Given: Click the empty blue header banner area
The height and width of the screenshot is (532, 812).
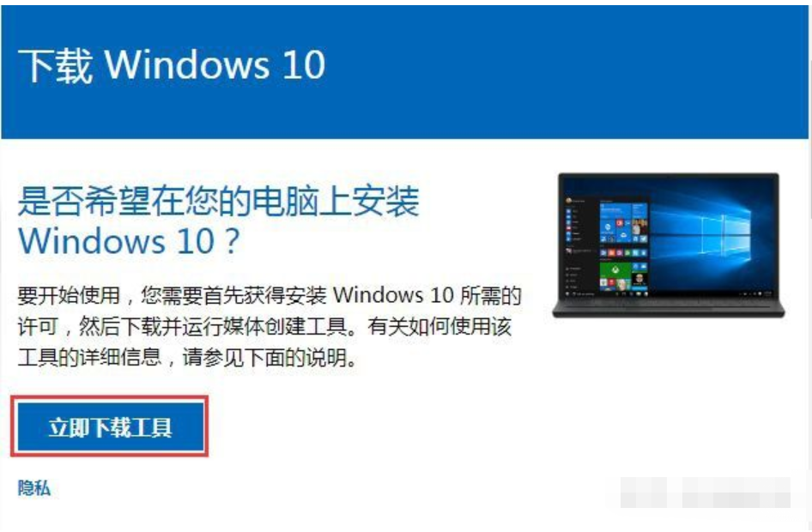Looking at the screenshot, I should tap(570, 72).
